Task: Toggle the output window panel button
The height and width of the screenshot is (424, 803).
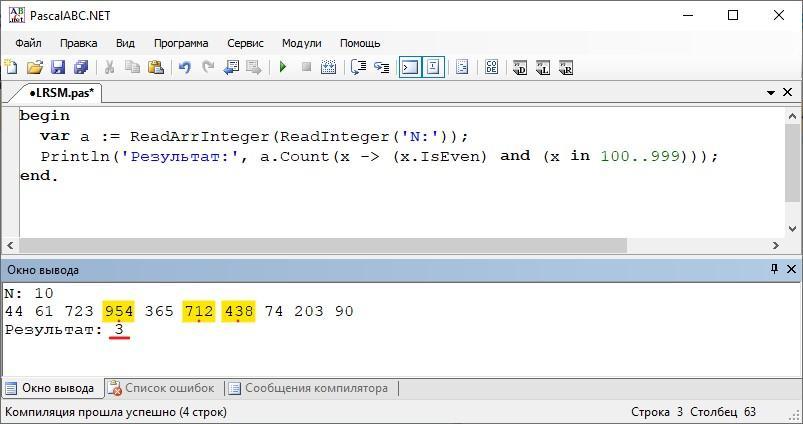Action: [x=410, y=67]
